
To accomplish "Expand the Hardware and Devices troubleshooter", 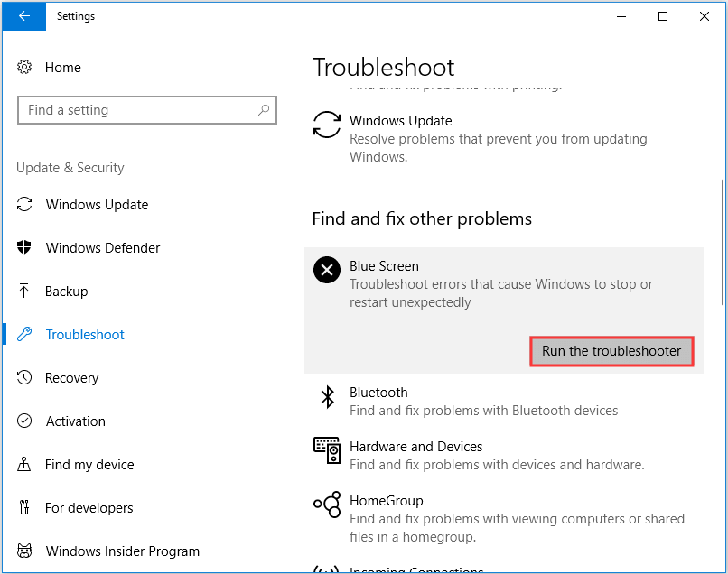I will point(415,455).
